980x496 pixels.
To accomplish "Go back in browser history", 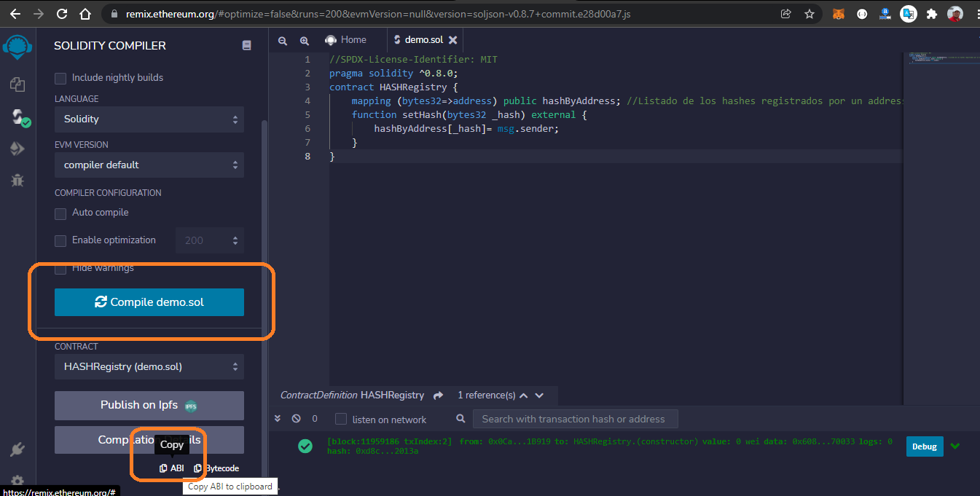I will point(15,14).
